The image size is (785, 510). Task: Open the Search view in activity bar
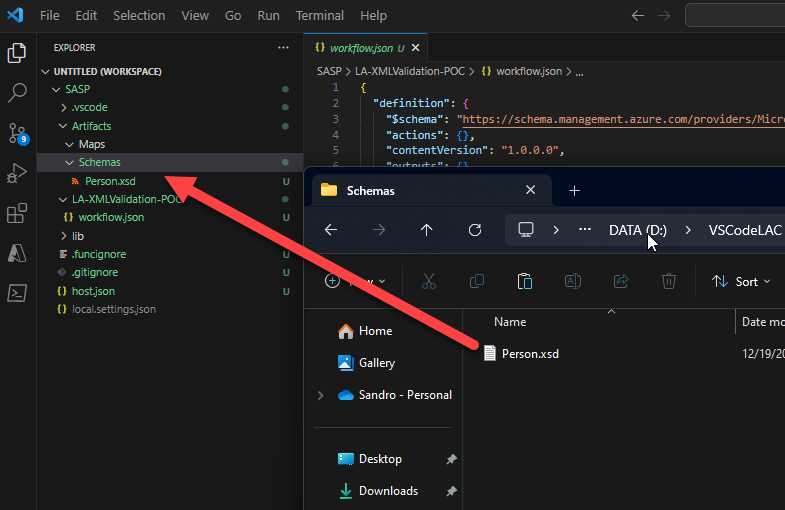[17, 93]
